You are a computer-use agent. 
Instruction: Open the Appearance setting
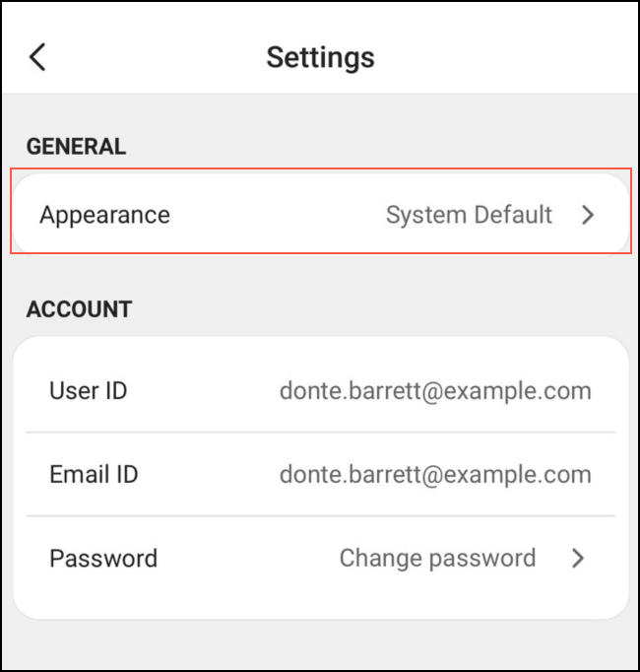pos(320,215)
